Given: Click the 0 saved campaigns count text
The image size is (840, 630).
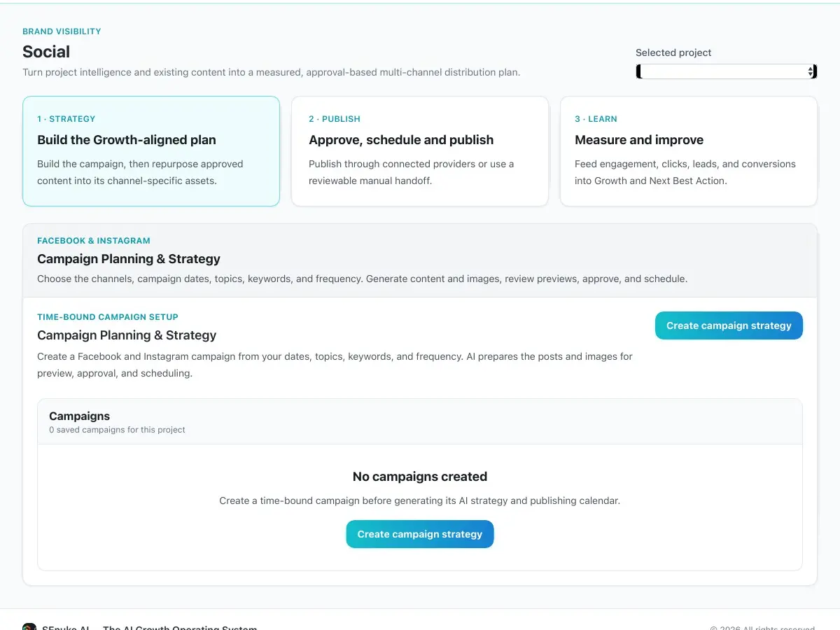Looking at the screenshot, I should 117,430.
